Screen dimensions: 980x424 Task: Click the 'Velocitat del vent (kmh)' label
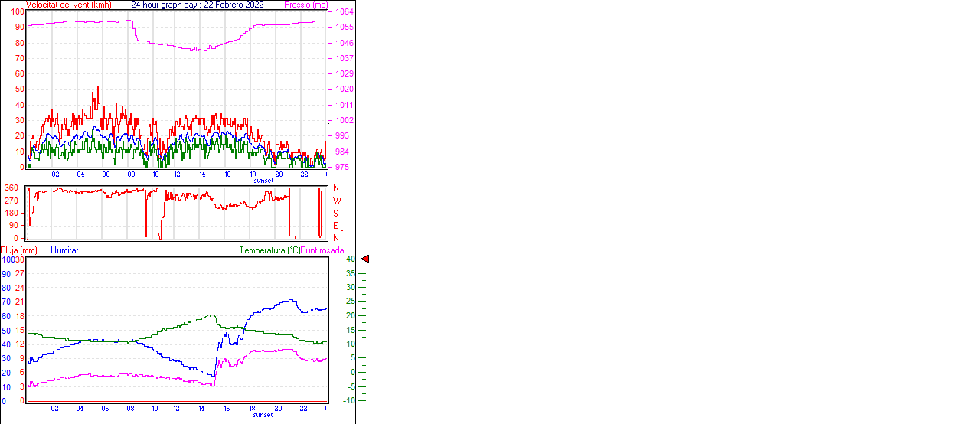click(69, 5)
